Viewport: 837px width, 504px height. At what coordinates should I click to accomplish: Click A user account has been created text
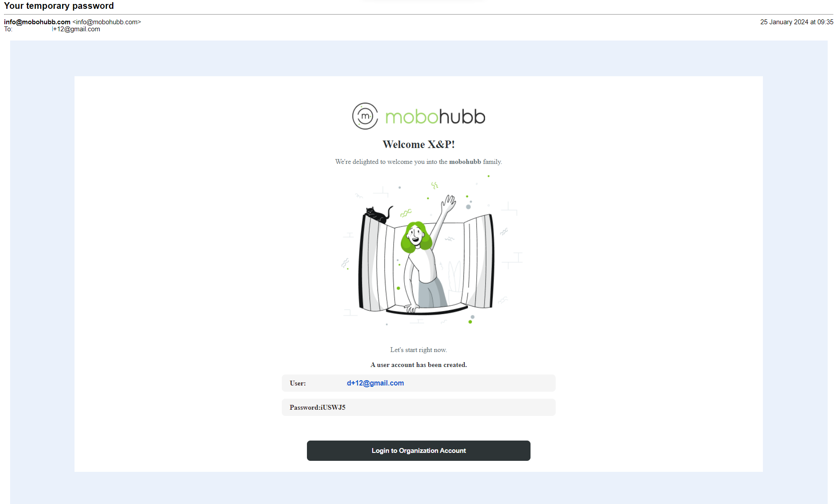click(x=418, y=365)
